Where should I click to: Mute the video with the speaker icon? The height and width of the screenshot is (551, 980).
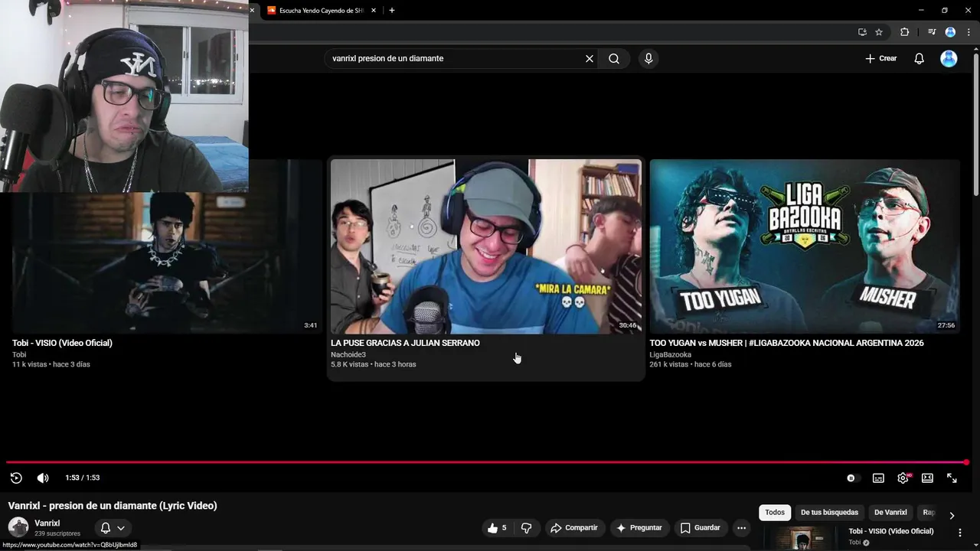[43, 478]
